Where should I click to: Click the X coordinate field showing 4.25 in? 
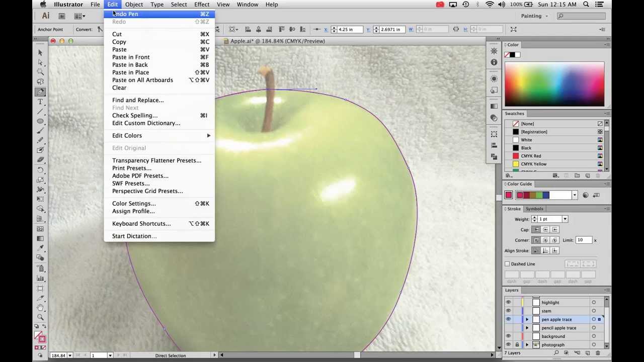(x=350, y=30)
